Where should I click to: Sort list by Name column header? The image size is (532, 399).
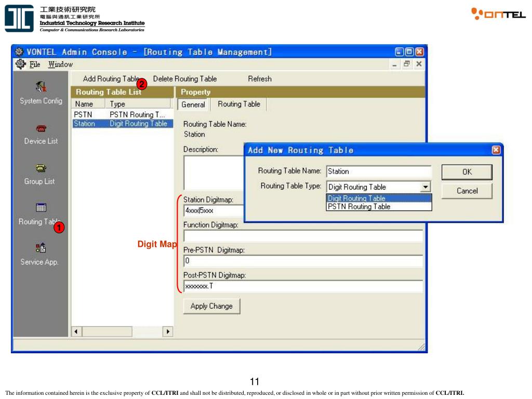point(88,104)
